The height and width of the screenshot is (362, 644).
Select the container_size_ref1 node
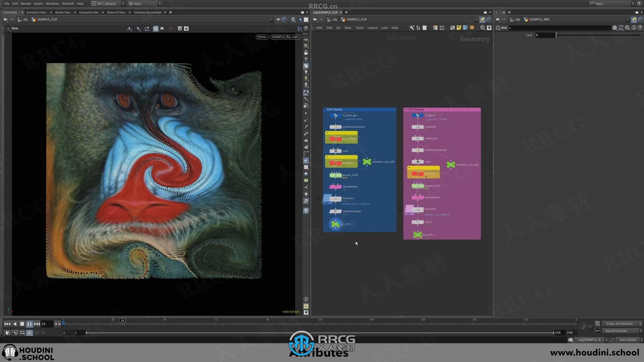tap(367, 162)
